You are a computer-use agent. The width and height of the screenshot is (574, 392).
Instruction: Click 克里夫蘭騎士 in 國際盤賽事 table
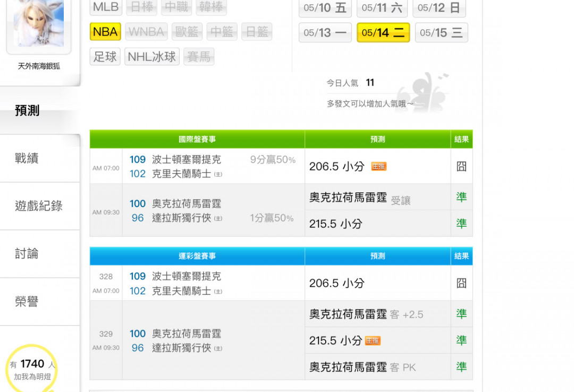coord(181,174)
